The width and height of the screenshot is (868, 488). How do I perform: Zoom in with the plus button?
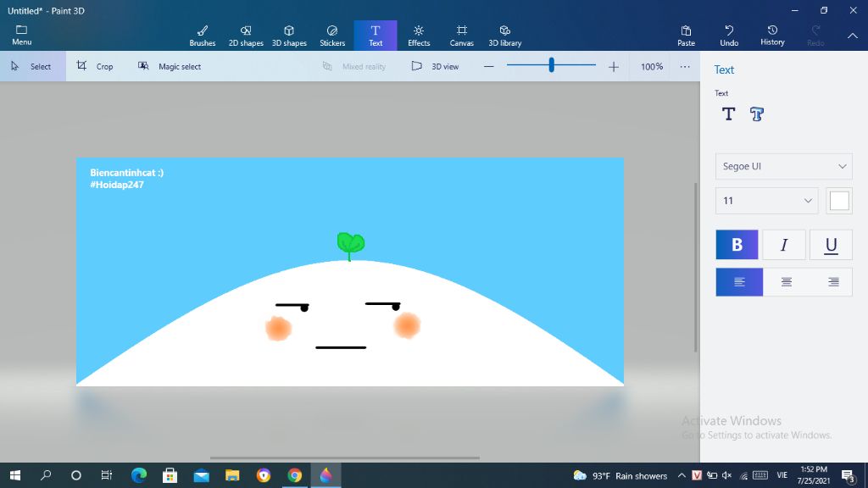click(614, 67)
